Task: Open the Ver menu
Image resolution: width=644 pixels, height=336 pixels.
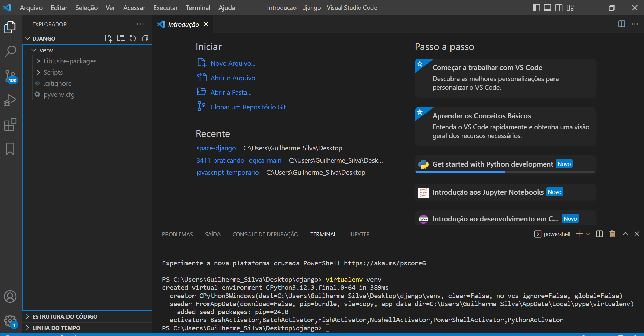Action: click(x=110, y=8)
